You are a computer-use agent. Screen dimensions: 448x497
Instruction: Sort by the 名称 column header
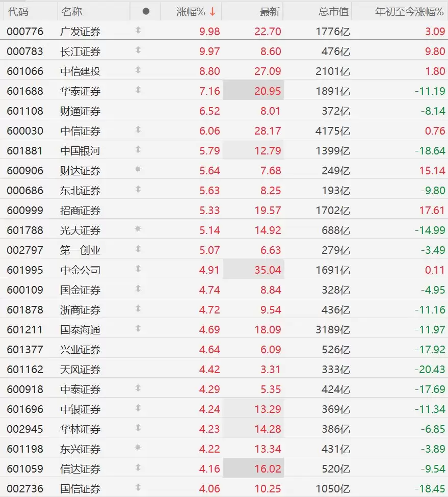pyautogui.click(x=72, y=12)
